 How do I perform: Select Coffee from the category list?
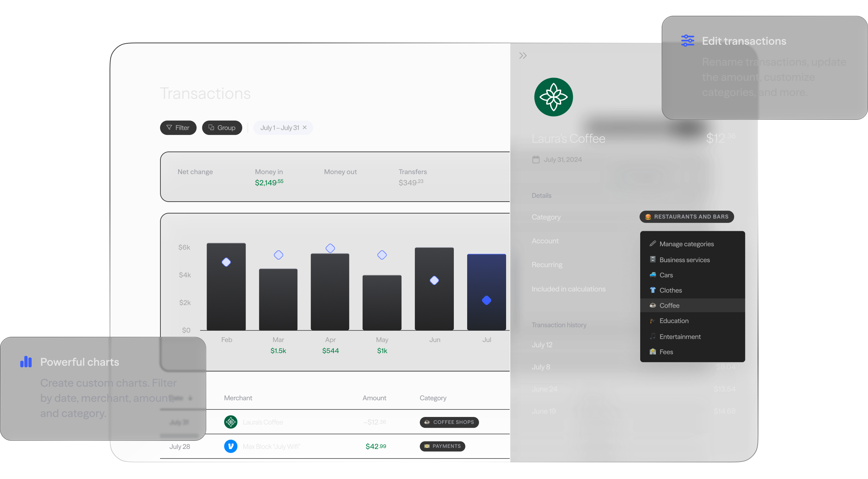(x=669, y=306)
